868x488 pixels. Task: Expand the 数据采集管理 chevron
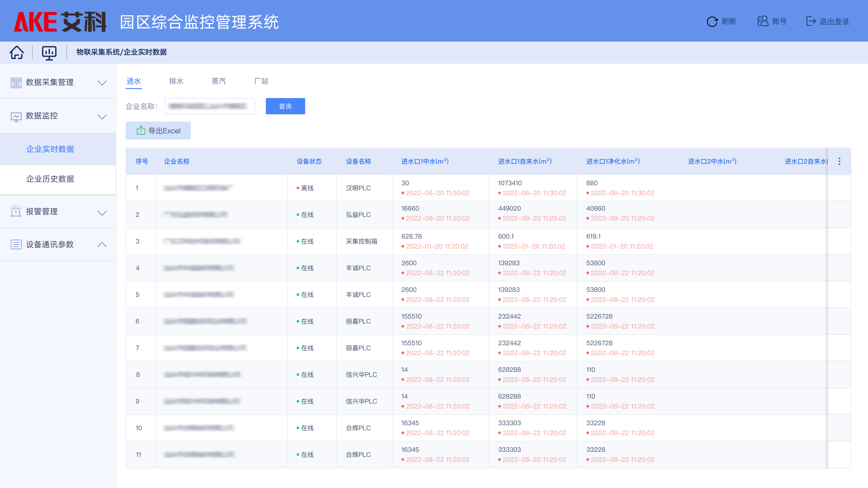pyautogui.click(x=102, y=83)
